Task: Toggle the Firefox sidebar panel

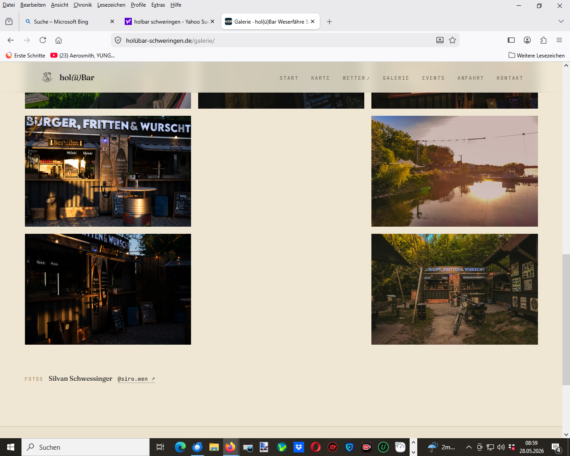Action: [511, 40]
